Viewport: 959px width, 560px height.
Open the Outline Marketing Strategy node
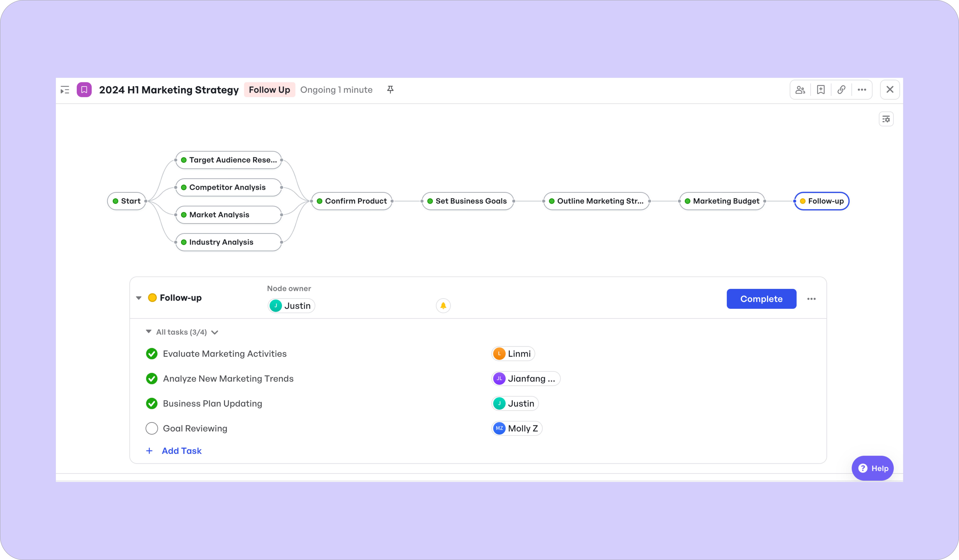[596, 201]
